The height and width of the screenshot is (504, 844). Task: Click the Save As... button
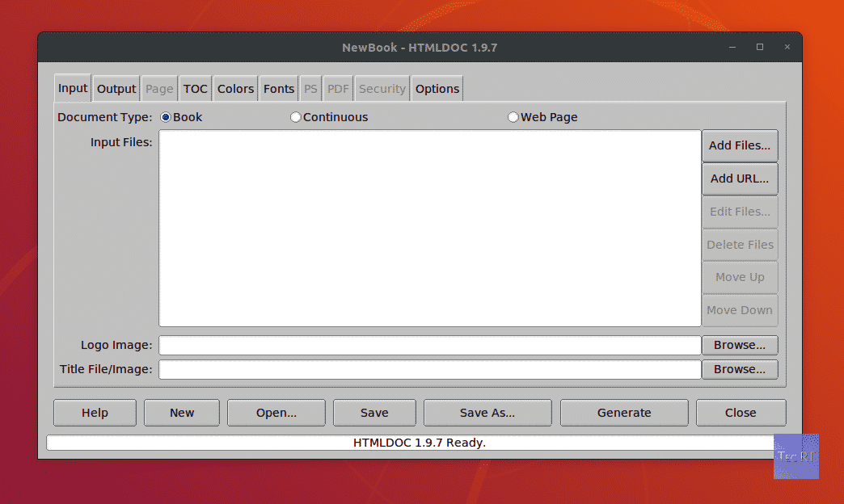487,413
